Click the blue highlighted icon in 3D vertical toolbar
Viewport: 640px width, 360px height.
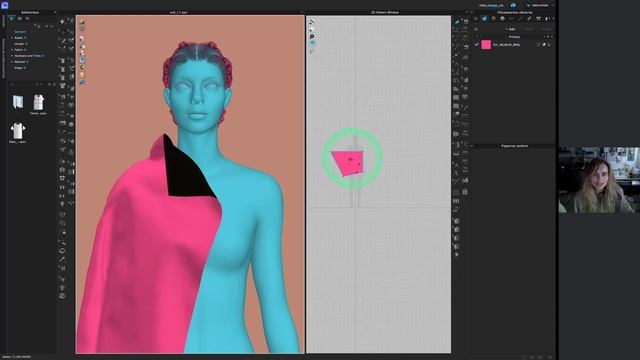click(x=82, y=60)
